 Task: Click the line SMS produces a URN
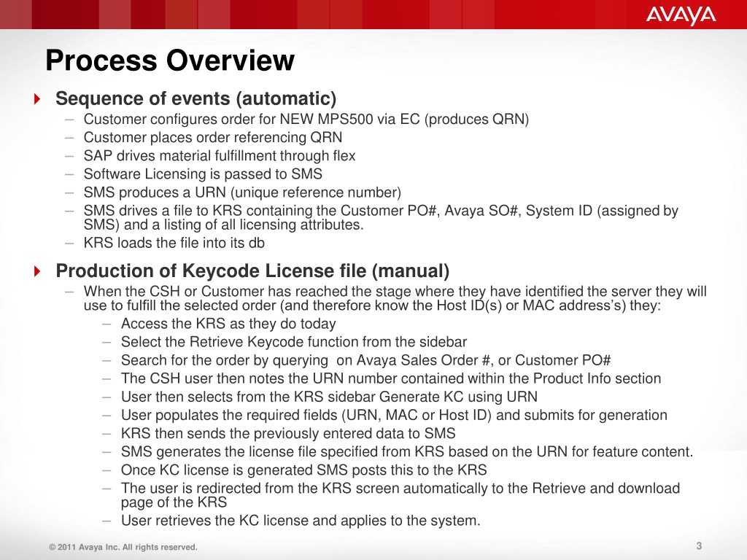[x=242, y=192]
